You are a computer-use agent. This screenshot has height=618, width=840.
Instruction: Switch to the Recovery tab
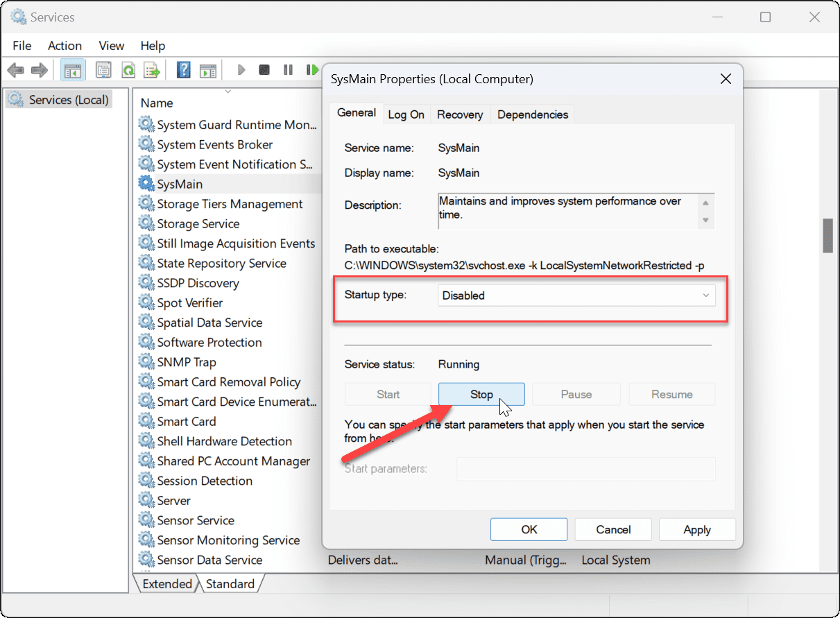tap(460, 114)
